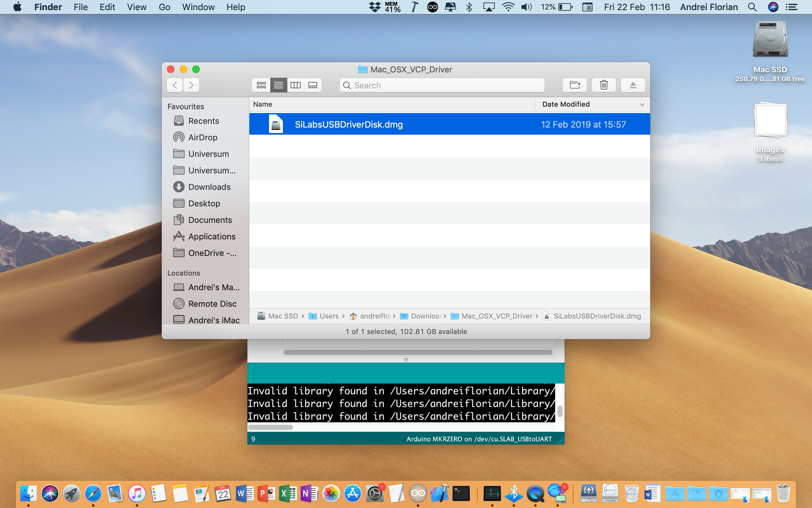The width and height of the screenshot is (812, 508).
Task: Click the 12 Feb 2019 at 15:57 date
Action: (x=583, y=124)
